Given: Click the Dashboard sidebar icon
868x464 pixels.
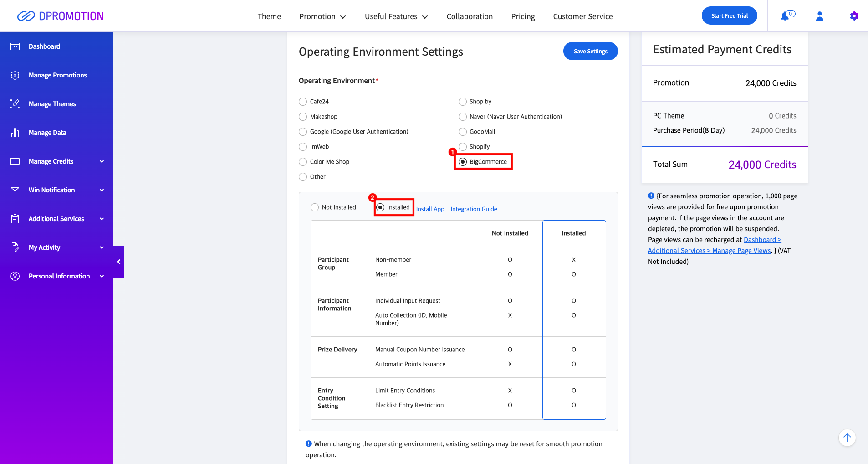Looking at the screenshot, I should [15, 46].
